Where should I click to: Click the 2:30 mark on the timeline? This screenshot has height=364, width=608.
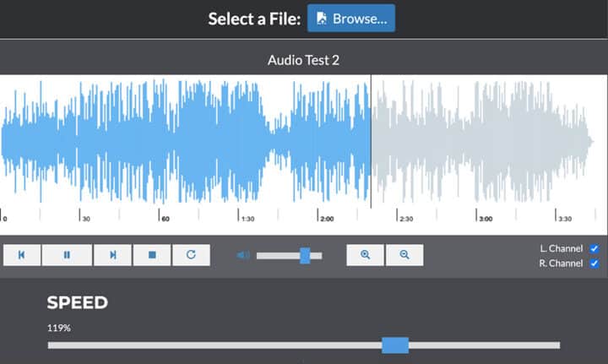(x=406, y=218)
